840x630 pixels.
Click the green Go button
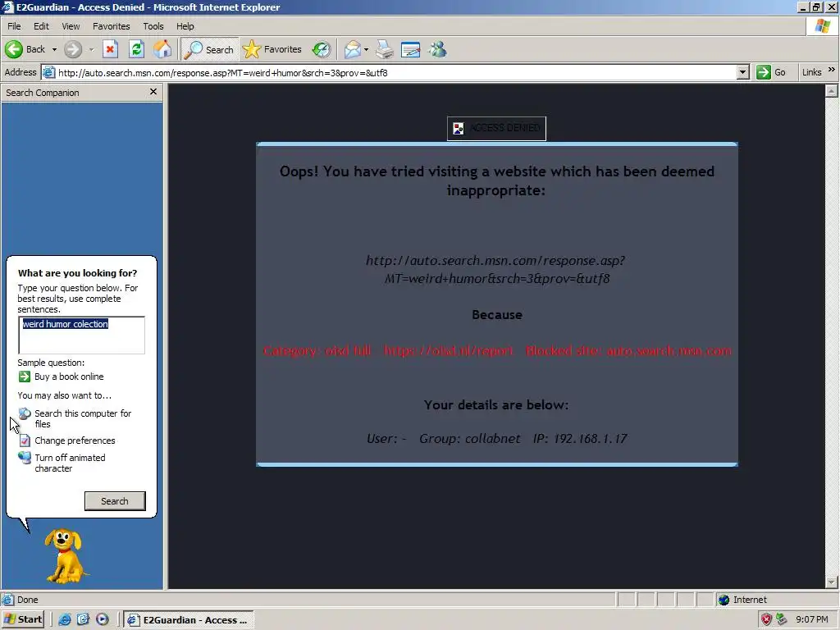click(x=772, y=72)
